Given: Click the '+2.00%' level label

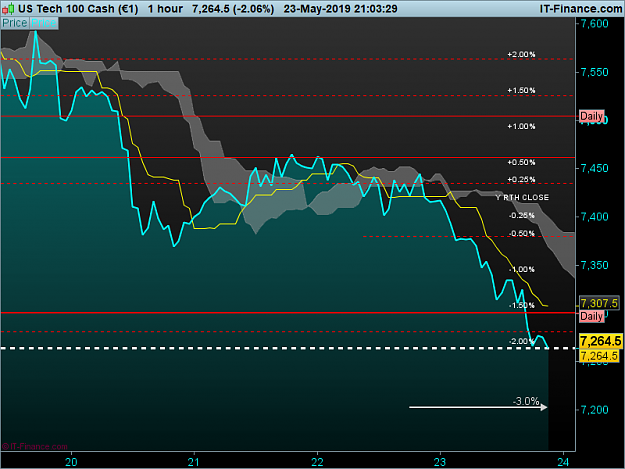Looking at the screenshot, I should [x=521, y=54].
